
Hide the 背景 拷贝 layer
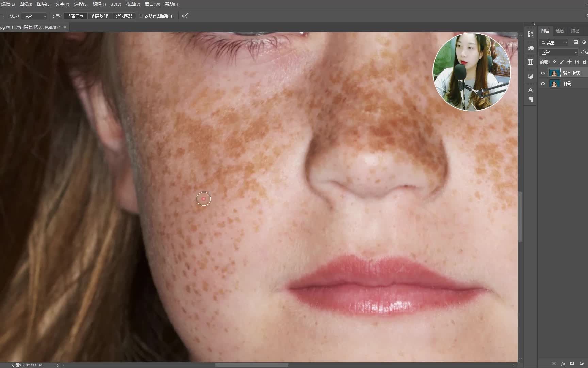point(543,73)
